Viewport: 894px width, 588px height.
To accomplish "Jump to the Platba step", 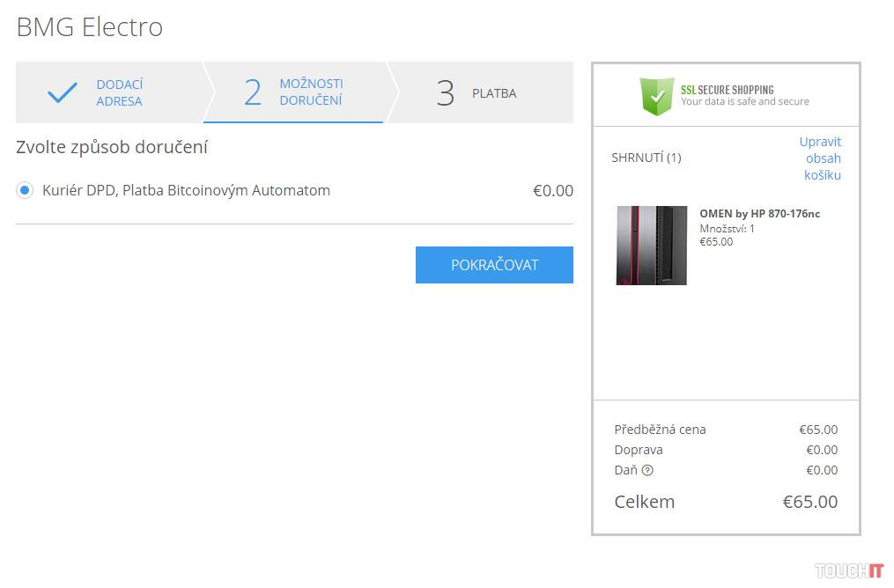I will 493,93.
